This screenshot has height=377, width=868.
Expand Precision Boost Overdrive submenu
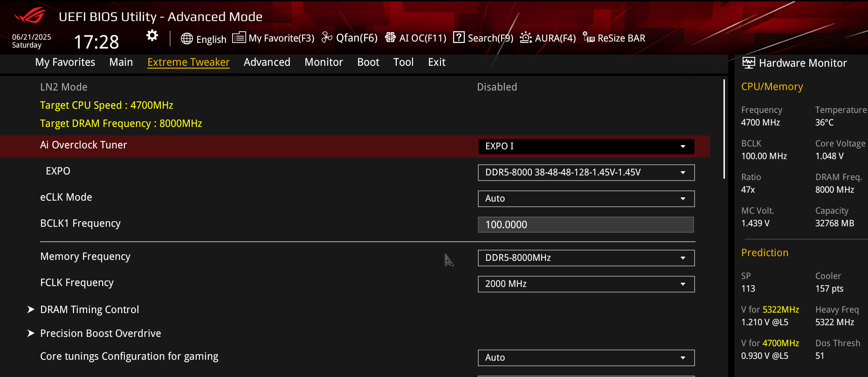[x=101, y=333]
